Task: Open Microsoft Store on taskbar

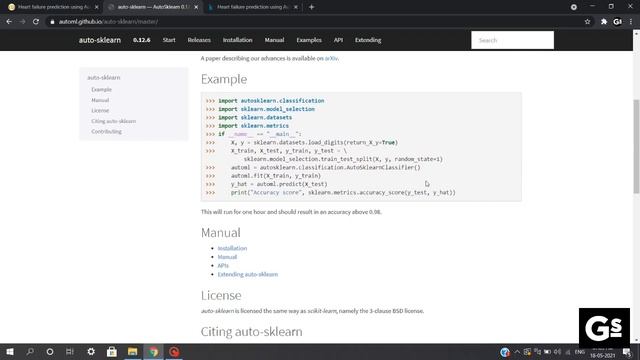Action: tap(111, 351)
